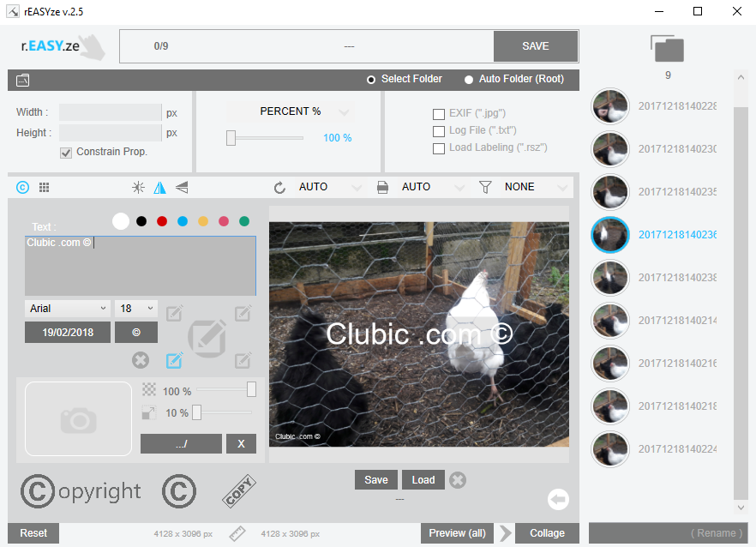Enable the EXIF (".jpg") checkbox
Image resolution: width=756 pixels, height=547 pixels.
[439, 114]
